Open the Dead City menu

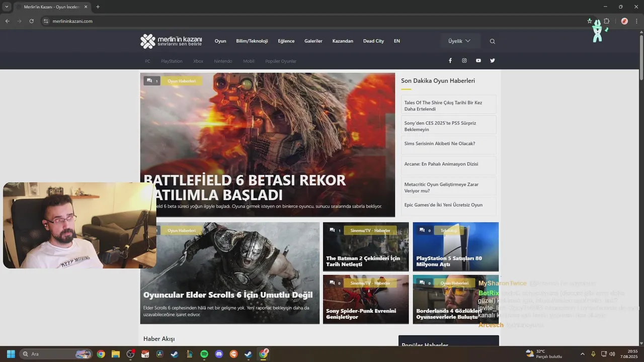tap(373, 41)
